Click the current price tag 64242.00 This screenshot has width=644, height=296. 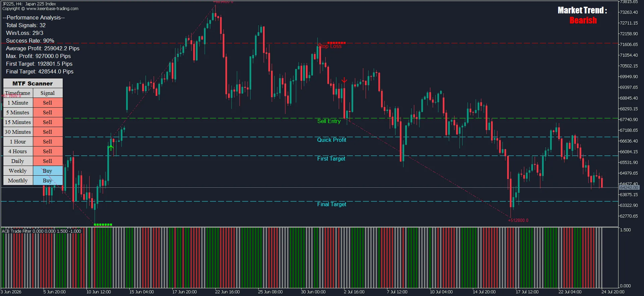tap(629, 188)
